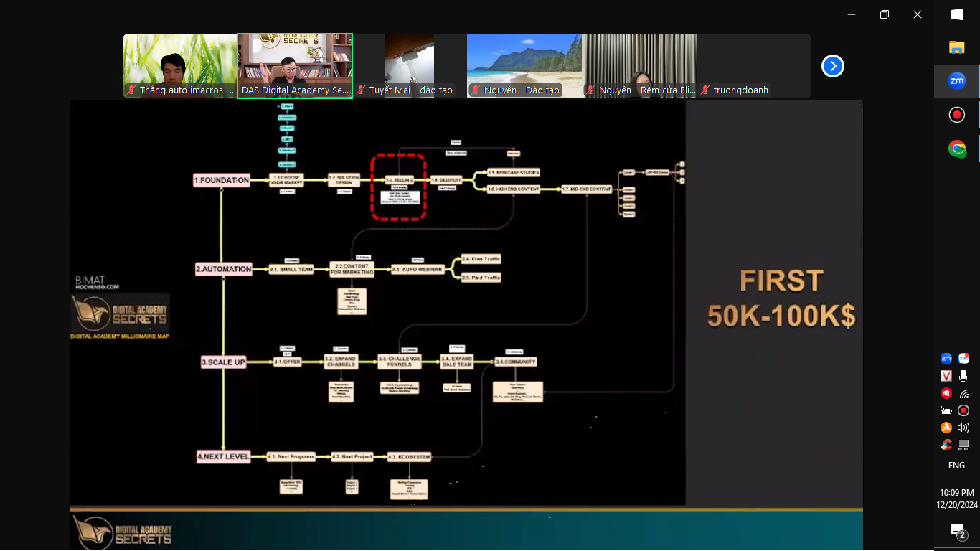Click the 4.3 ECOSYSTEM node

409,456
